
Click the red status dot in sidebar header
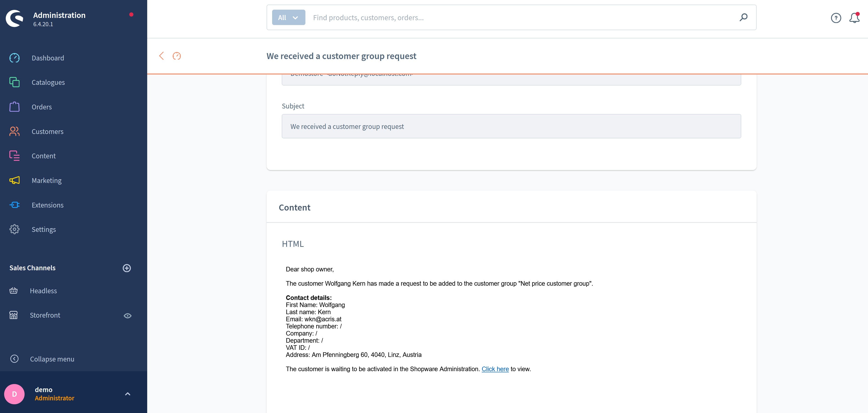click(x=131, y=14)
